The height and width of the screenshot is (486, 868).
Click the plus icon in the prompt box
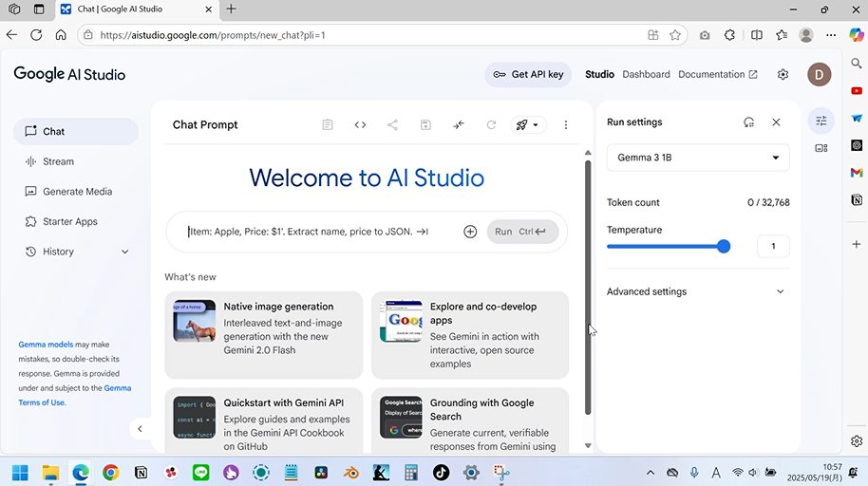[x=470, y=232]
